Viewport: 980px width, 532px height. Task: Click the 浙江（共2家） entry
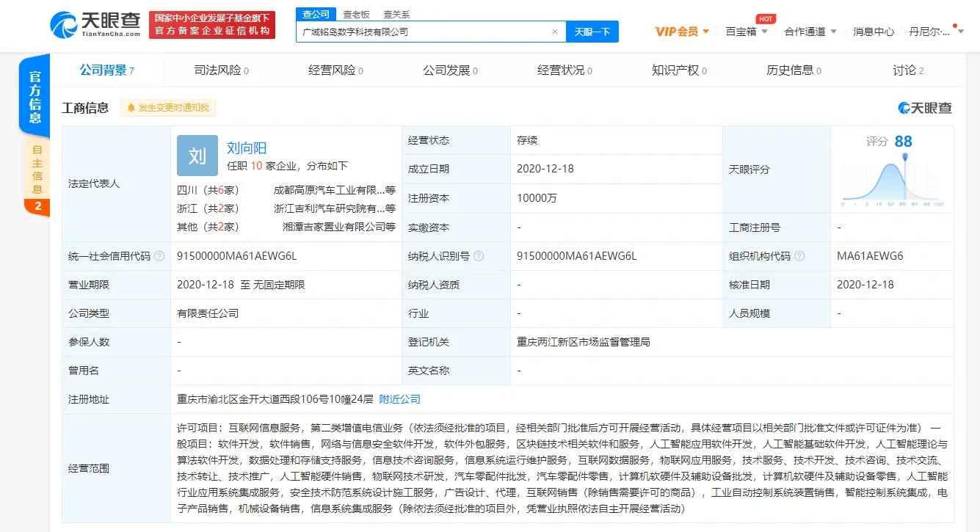coord(208,208)
